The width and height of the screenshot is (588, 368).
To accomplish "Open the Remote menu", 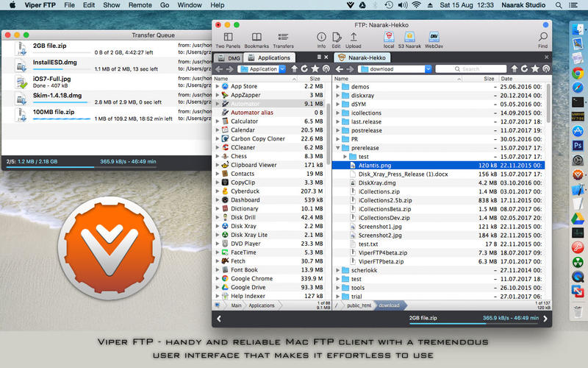I will coord(140,5).
